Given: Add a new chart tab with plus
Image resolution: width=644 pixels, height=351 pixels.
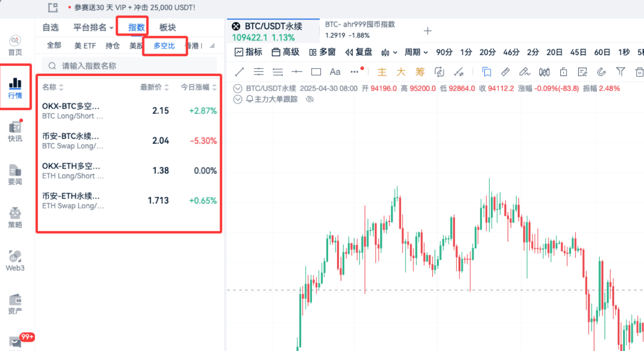Looking at the screenshot, I should point(427,31).
